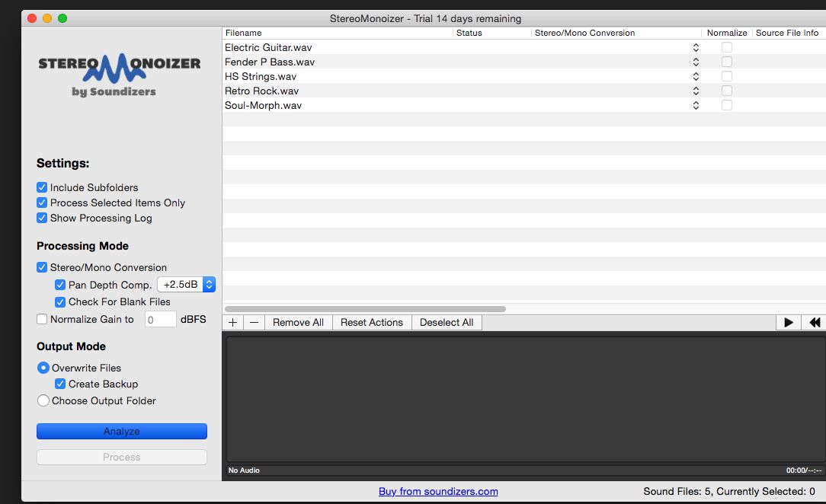Click Source File Info column header
This screenshot has width=826, height=504.
click(x=789, y=33)
